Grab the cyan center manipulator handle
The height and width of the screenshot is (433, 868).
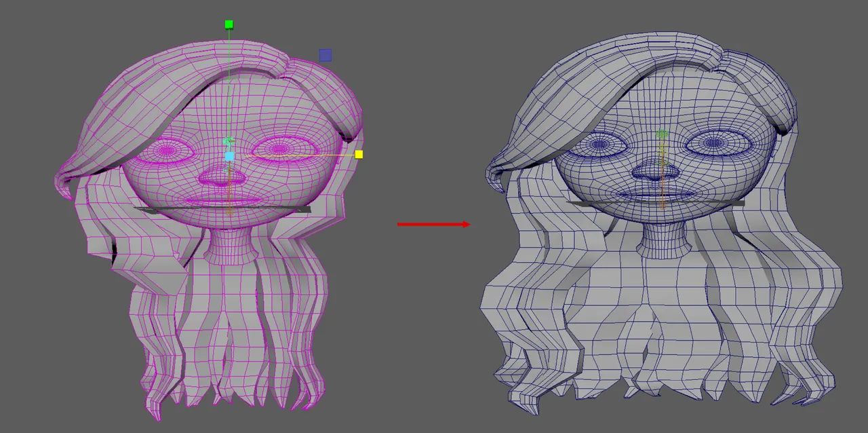pos(230,155)
